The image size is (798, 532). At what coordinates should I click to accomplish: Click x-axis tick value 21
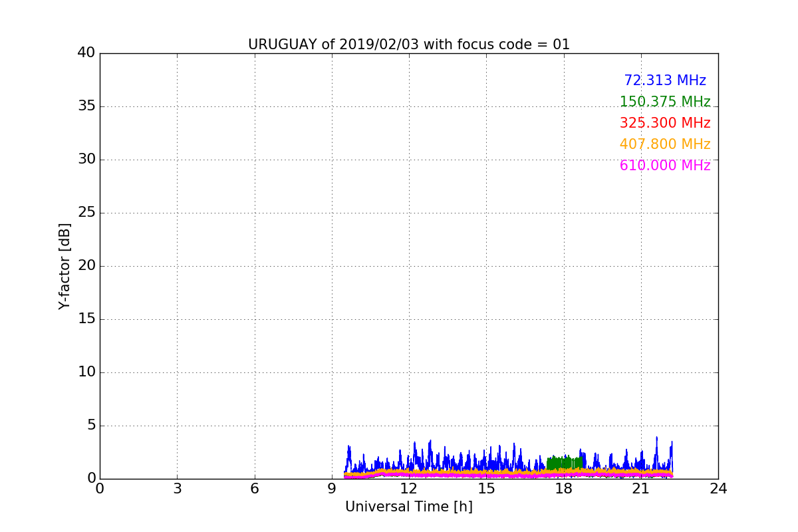click(641, 488)
